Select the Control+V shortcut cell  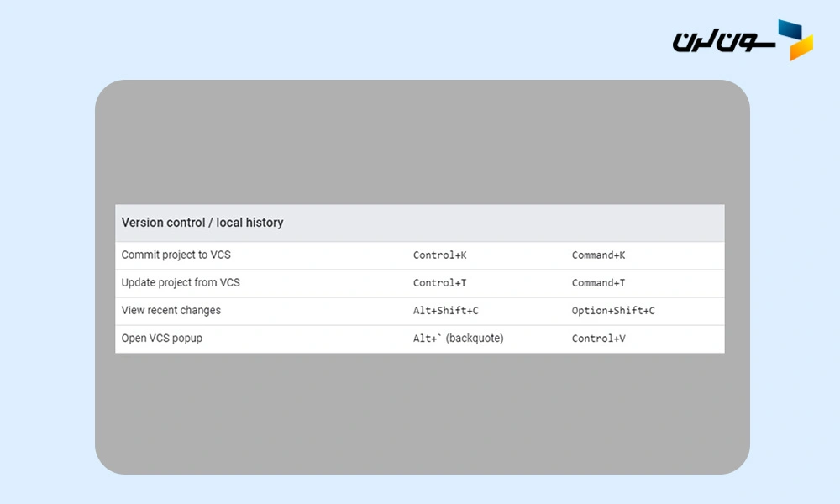(x=598, y=339)
